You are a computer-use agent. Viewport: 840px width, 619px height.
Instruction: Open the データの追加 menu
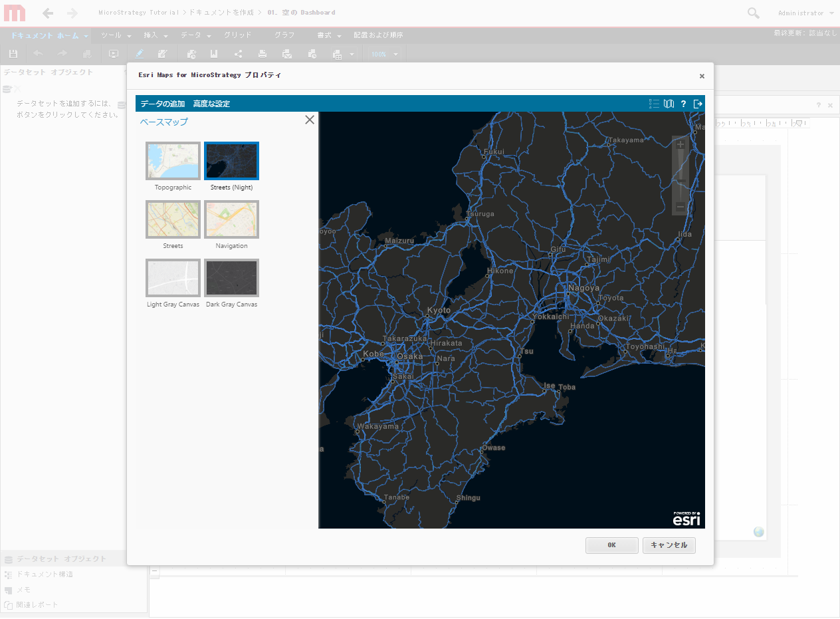(x=163, y=104)
